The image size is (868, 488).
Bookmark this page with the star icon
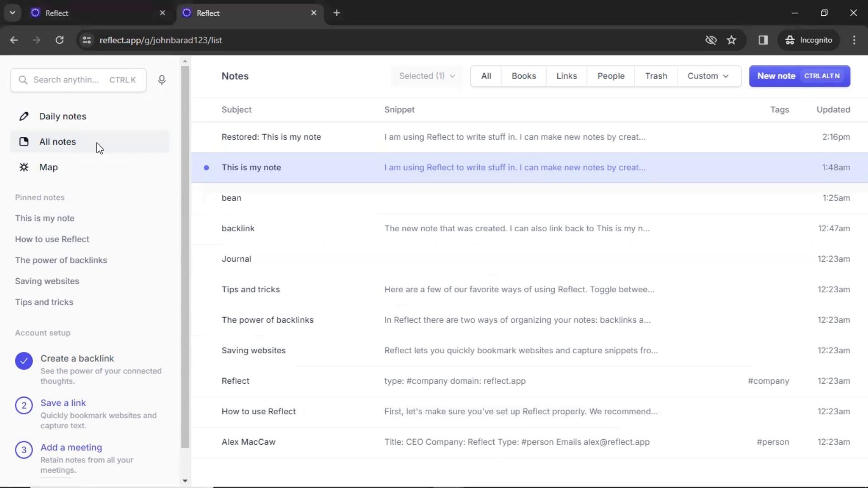pos(731,40)
